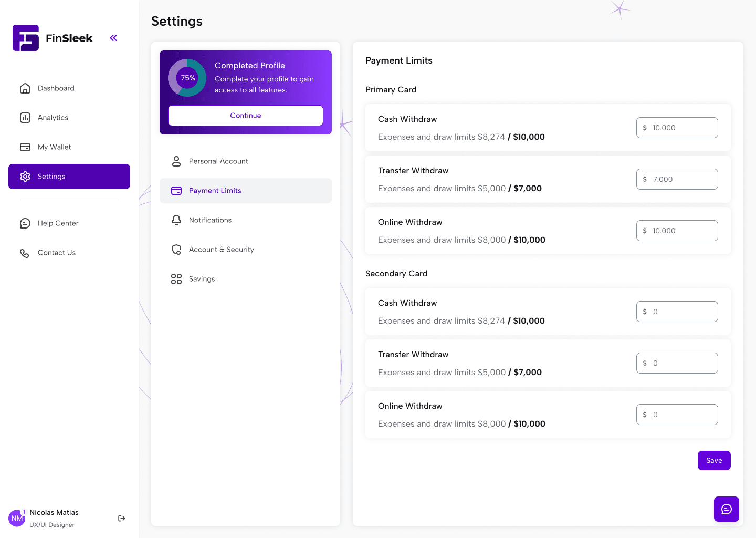Open Help Center via chat bubble icon

pyautogui.click(x=25, y=223)
